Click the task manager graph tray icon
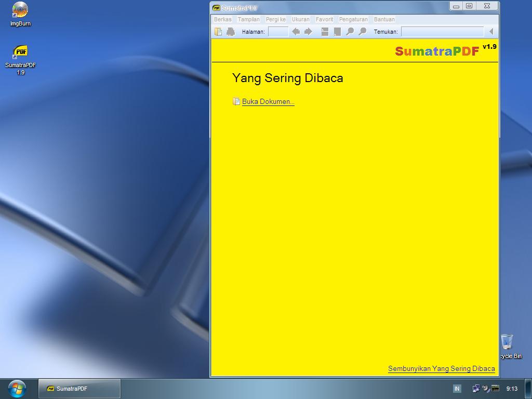This screenshot has height=399, width=532. click(x=495, y=389)
